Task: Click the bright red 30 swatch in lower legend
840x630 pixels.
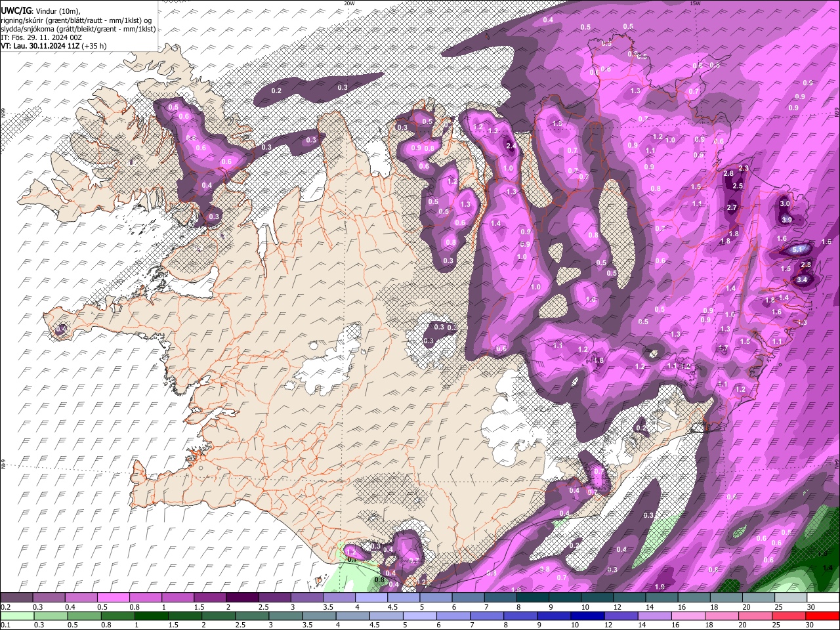Action: (823, 616)
